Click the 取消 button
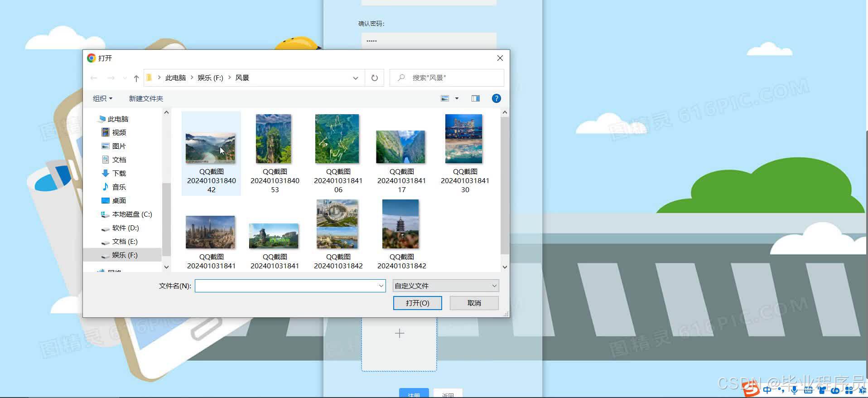This screenshot has height=398, width=868. tap(474, 303)
